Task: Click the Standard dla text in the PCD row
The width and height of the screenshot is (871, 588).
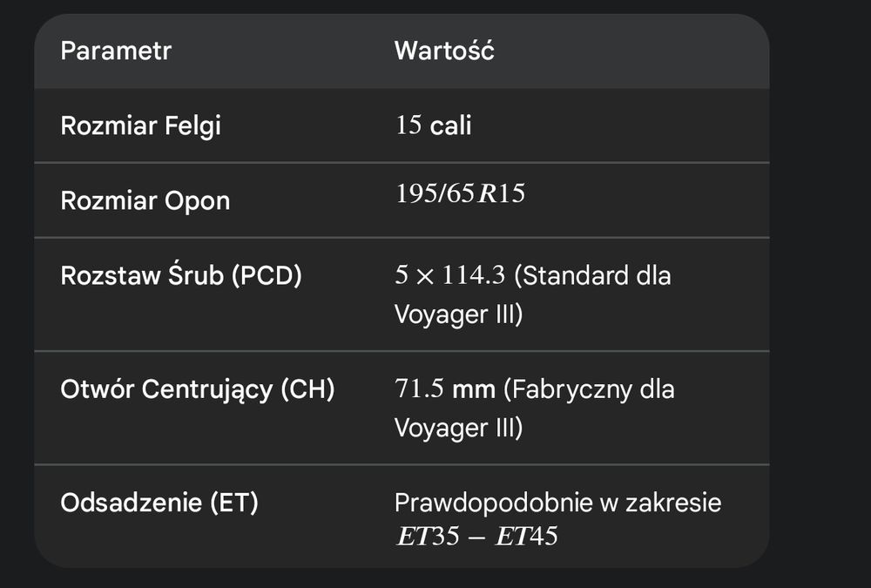Action: pos(592,276)
